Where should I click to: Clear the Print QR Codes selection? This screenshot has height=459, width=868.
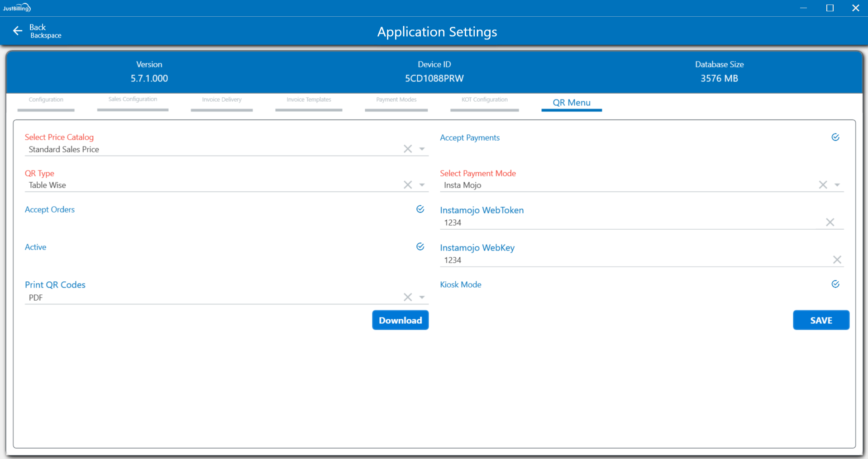click(x=408, y=297)
